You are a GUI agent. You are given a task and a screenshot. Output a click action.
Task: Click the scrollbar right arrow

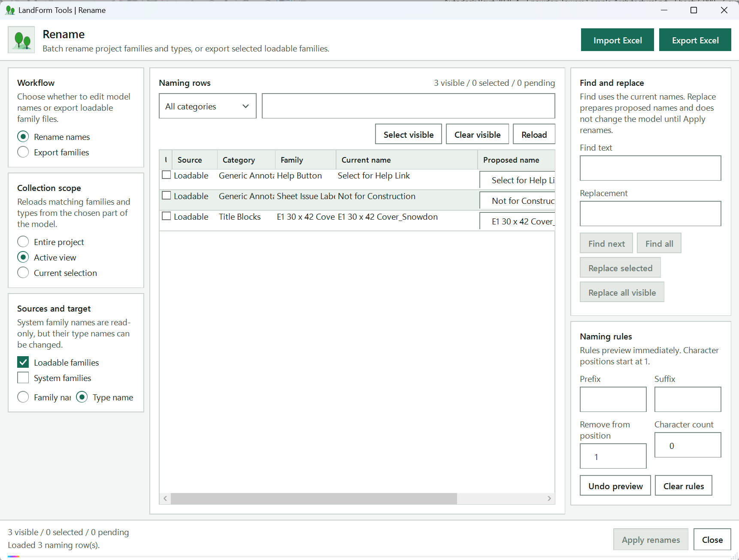(x=549, y=498)
